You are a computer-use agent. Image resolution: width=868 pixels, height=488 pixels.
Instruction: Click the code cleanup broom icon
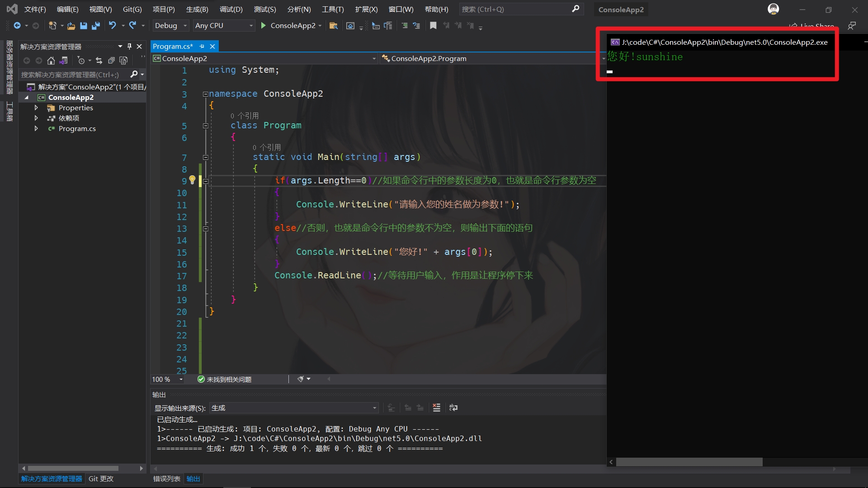[300, 379]
